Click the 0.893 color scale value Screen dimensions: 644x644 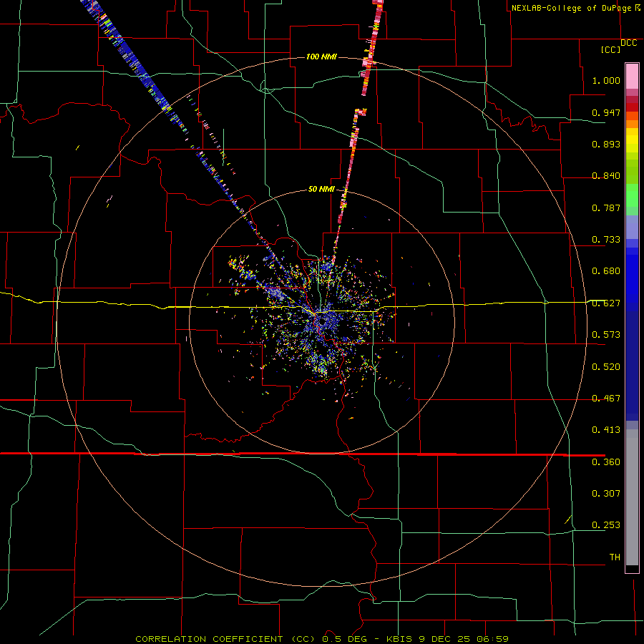pyautogui.click(x=606, y=144)
